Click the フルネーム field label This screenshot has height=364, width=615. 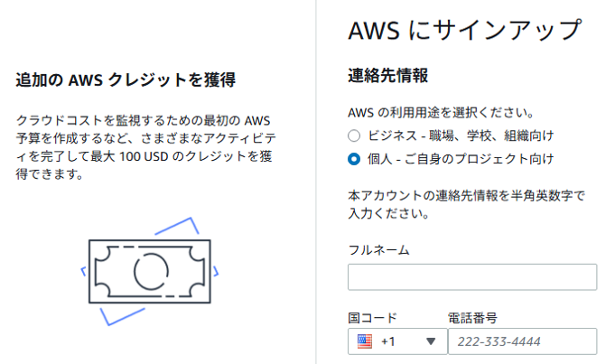tap(378, 249)
